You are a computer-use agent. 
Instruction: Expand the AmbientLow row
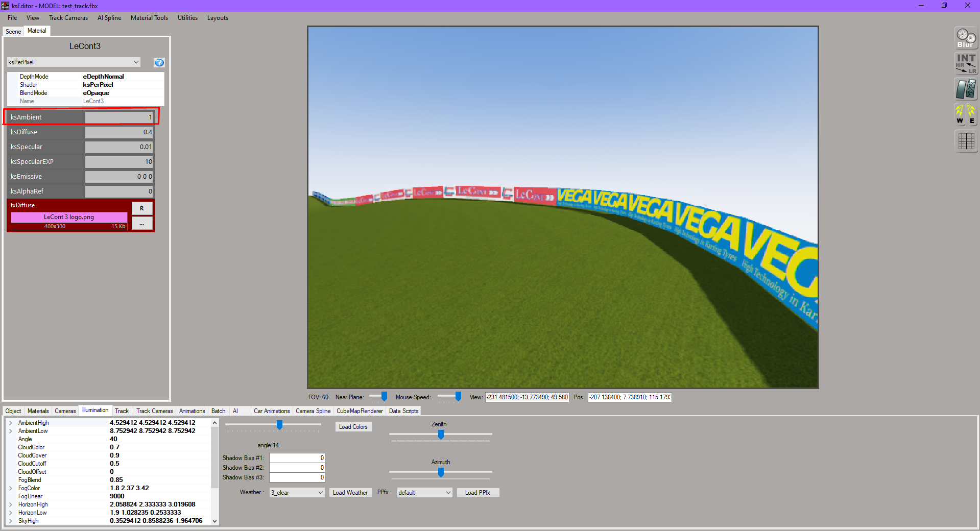(x=10, y=431)
